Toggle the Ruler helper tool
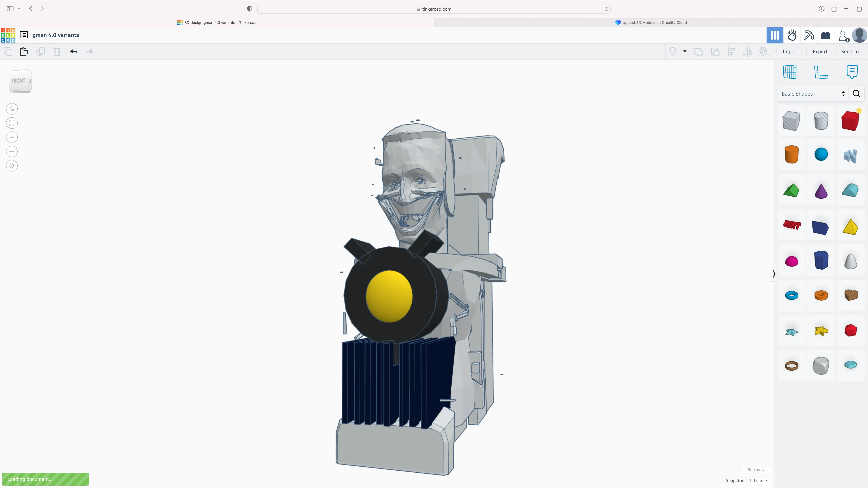Screen dimensions: 868x488 point(821,72)
